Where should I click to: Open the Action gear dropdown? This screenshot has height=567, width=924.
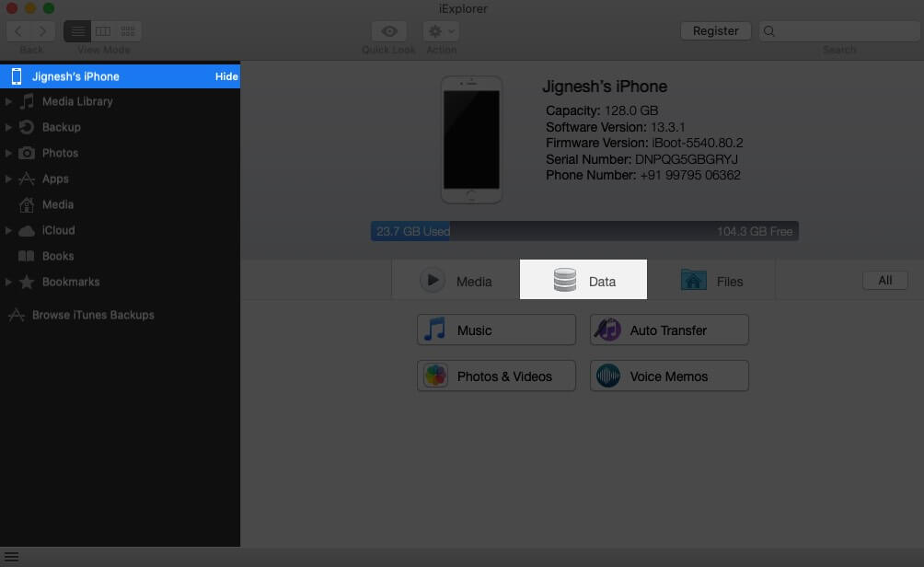[x=441, y=31]
